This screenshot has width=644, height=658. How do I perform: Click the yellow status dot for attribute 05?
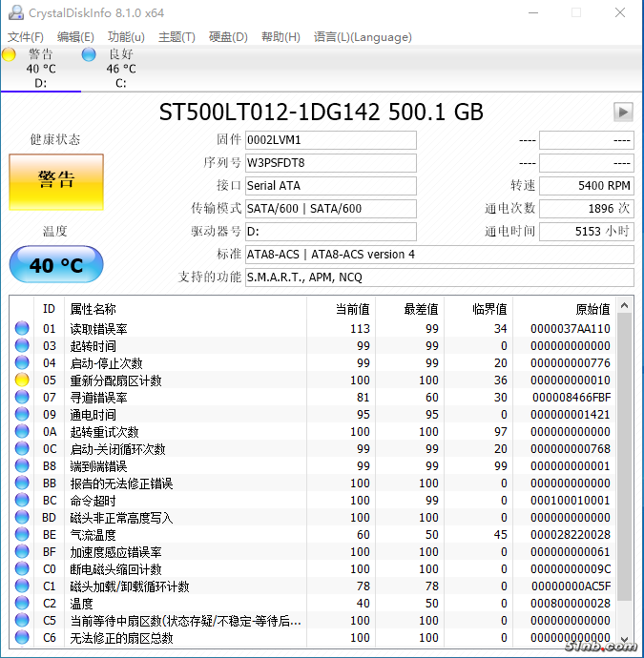(22, 380)
